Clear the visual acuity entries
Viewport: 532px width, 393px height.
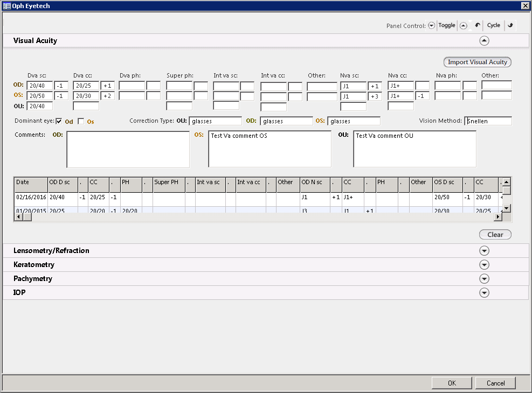click(495, 234)
